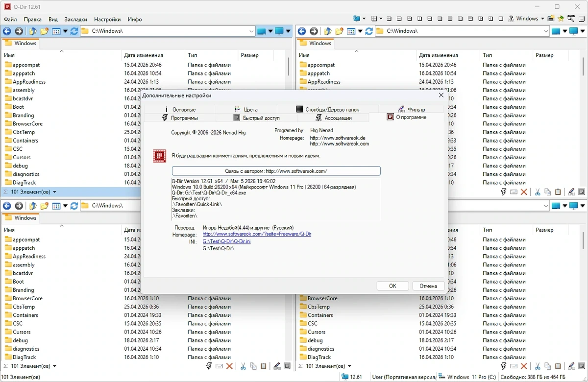Click the Отмена button

tap(428, 286)
